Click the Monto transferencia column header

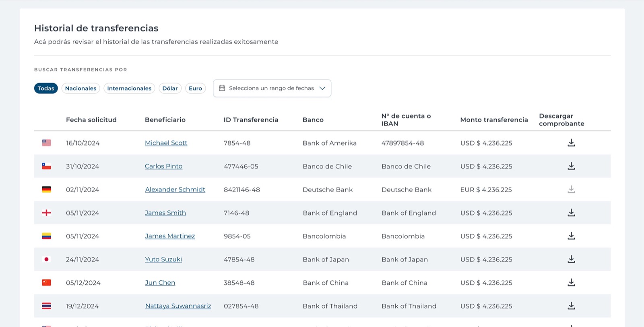pyautogui.click(x=494, y=120)
